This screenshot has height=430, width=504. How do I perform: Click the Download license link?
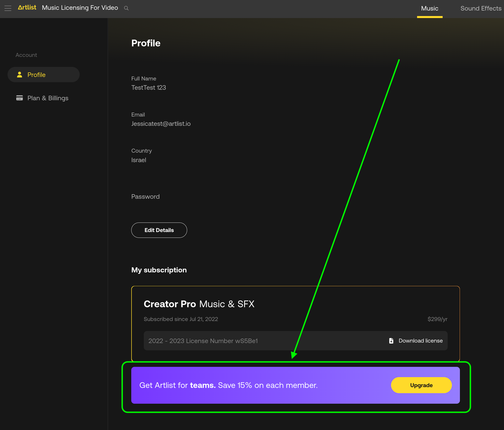(421, 341)
